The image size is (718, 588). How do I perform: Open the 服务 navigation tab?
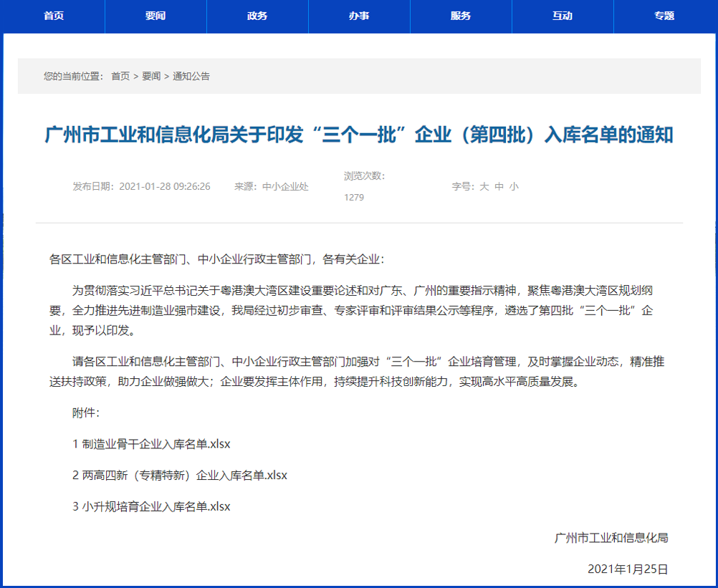(461, 16)
